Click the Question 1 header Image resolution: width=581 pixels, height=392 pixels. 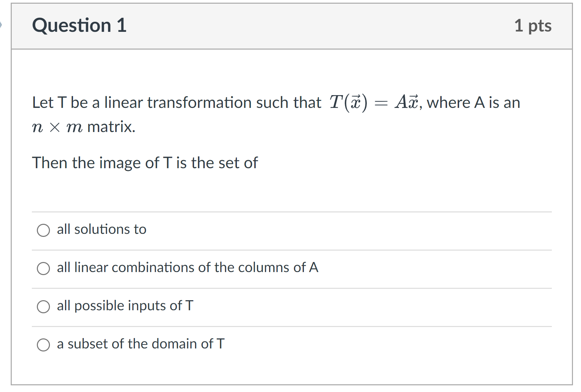pos(79,25)
